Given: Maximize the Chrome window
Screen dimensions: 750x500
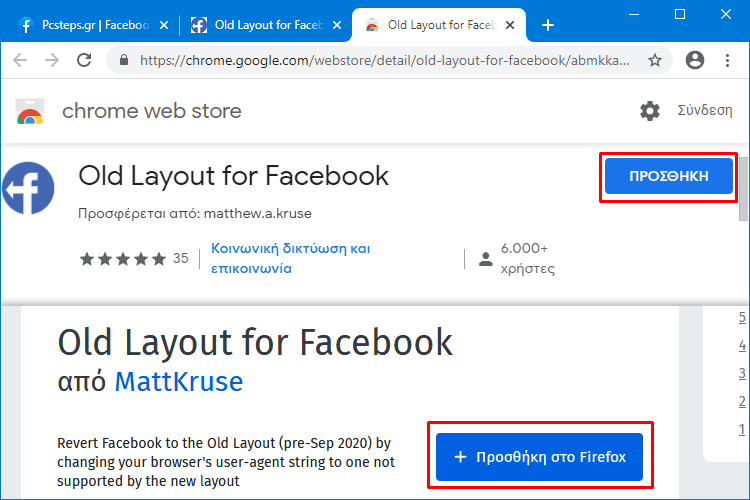Looking at the screenshot, I should (x=680, y=14).
